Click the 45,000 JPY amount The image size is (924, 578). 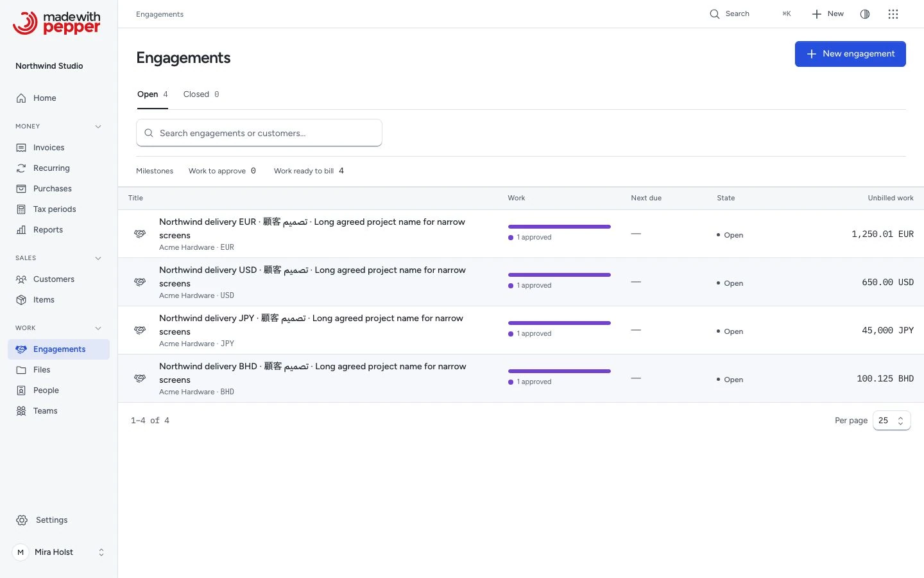pos(887,331)
